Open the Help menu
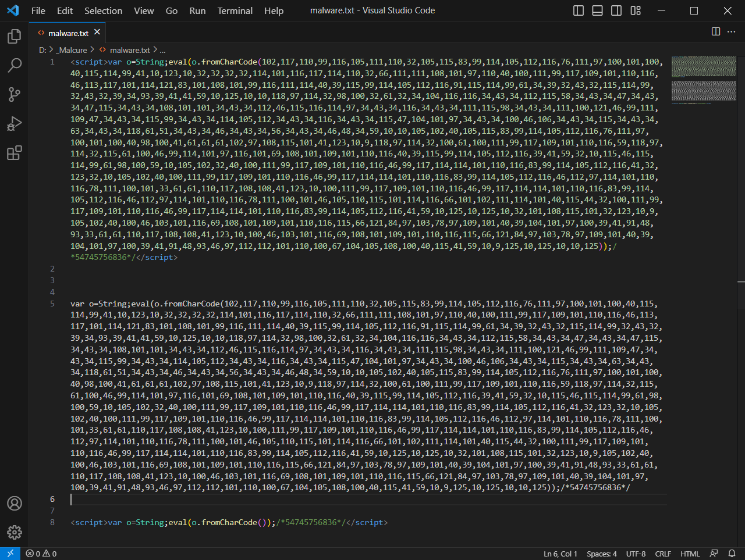The image size is (745, 560). [x=274, y=10]
